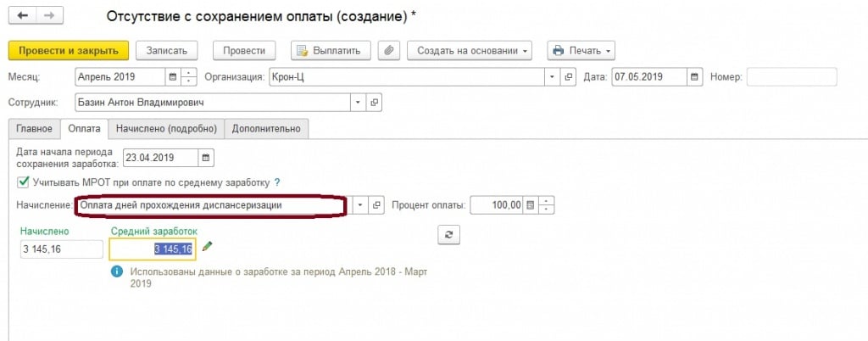Open the Печать dropdown menu
This screenshot has width=868, height=341.
point(581,50)
